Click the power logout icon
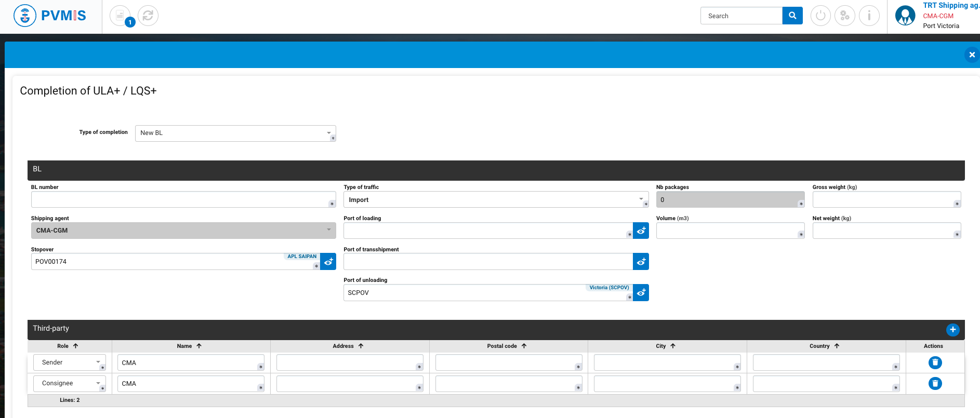Image resolution: width=980 pixels, height=418 pixels. [820, 16]
